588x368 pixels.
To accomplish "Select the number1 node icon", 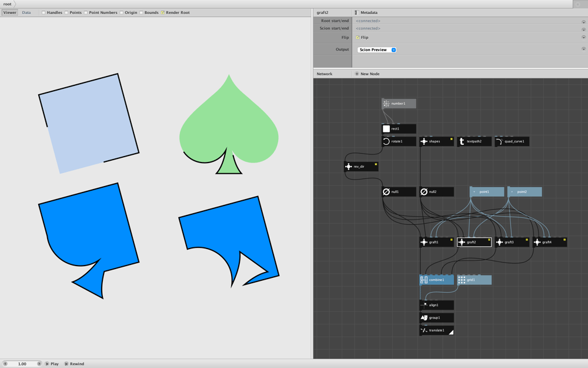I will pyautogui.click(x=386, y=104).
